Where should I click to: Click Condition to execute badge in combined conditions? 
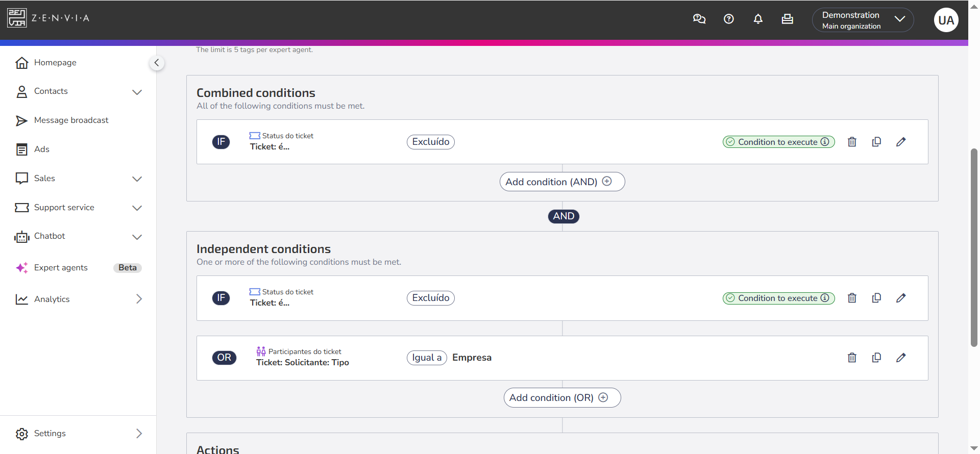coord(778,142)
